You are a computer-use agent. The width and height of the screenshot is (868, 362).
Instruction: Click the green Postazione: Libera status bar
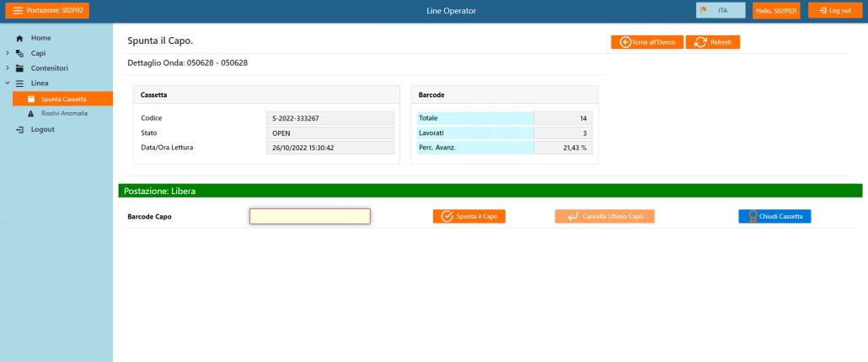coord(490,191)
